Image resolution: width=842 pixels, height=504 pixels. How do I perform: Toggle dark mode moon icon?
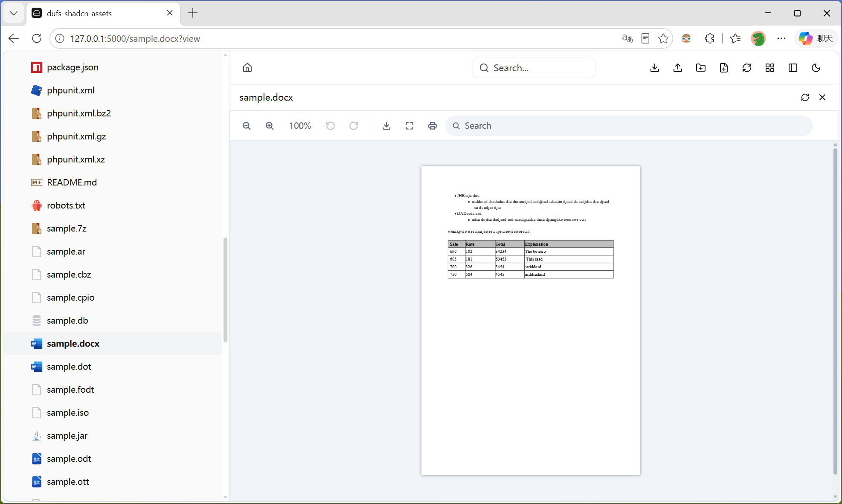point(816,68)
